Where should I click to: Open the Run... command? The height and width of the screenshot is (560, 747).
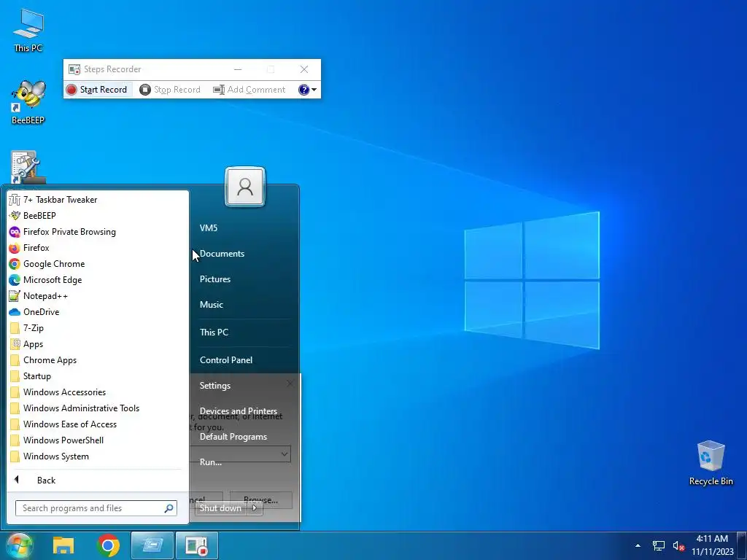pos(211,462)
